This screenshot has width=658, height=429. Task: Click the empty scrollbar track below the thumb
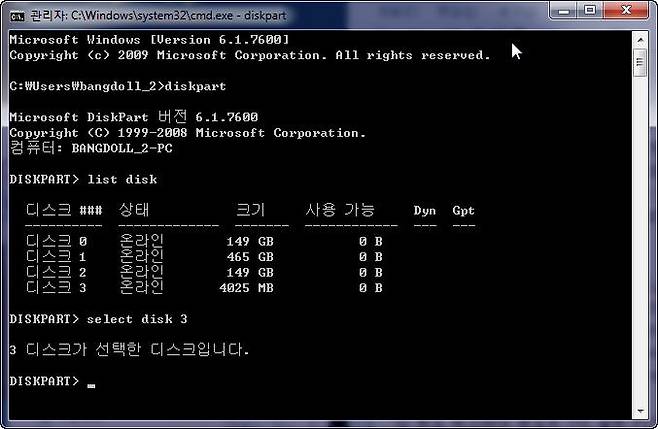[x=640, y=250]
